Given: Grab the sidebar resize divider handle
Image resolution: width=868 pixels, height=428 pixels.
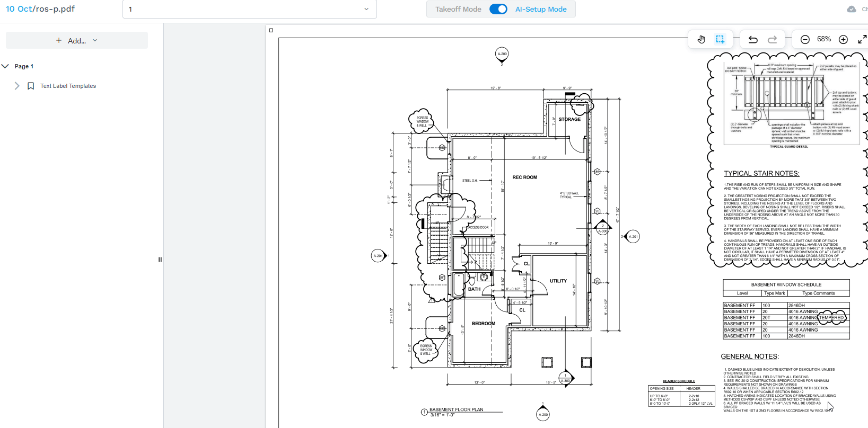Looking at the screenshot, I should coord(160,260).
